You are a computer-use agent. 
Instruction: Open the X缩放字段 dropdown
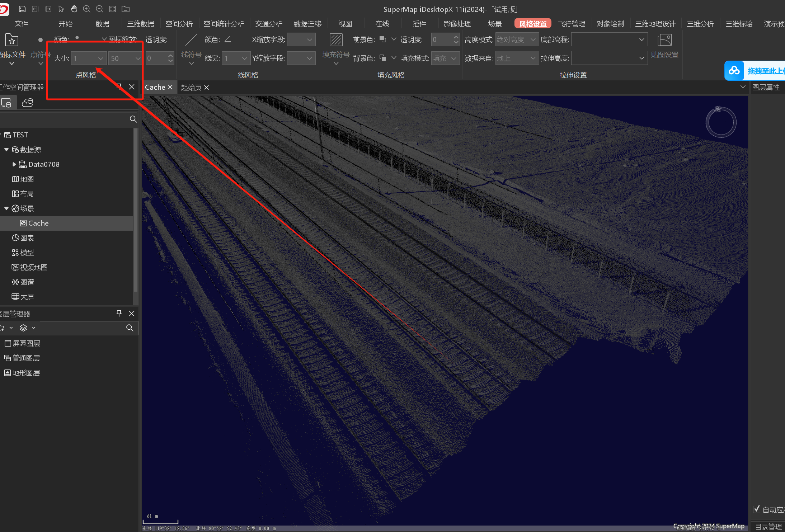301,39
